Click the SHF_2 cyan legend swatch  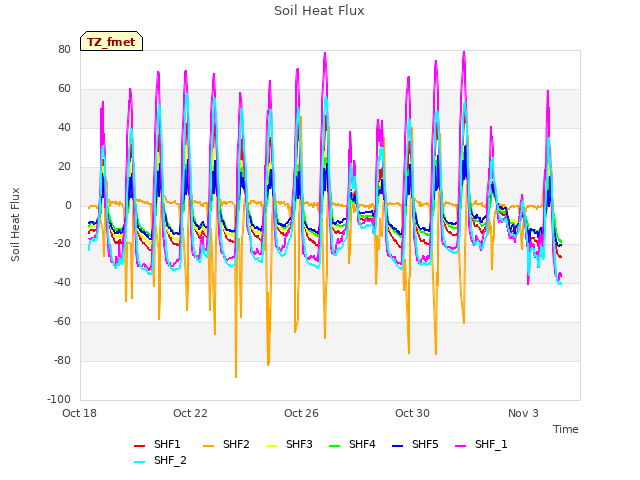click(x=140, y=462)
